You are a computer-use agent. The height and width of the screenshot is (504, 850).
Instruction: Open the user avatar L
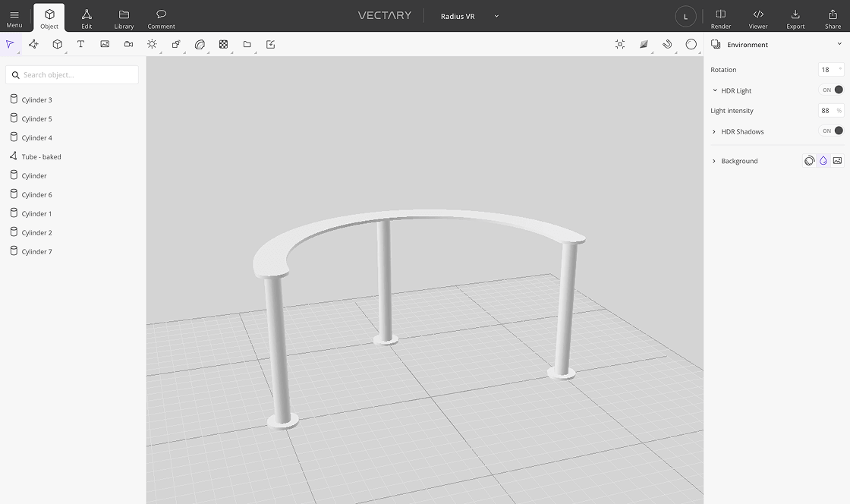tap(686, 16)
